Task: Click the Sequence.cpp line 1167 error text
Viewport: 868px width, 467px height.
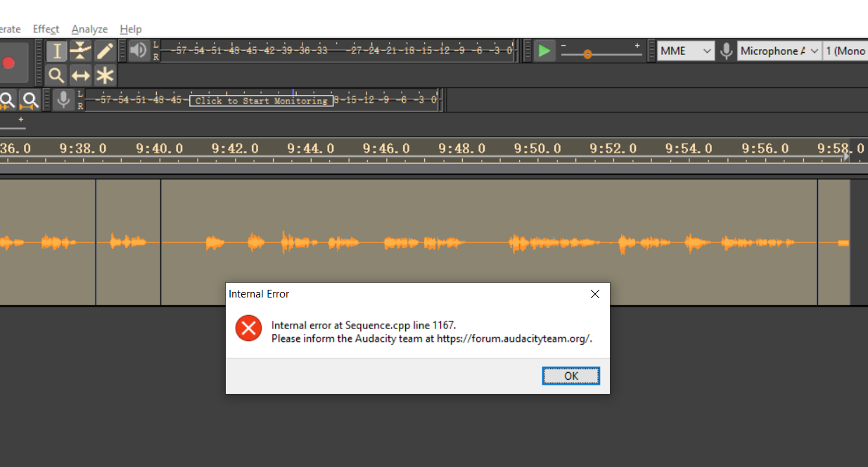Action: click(364, 325)
